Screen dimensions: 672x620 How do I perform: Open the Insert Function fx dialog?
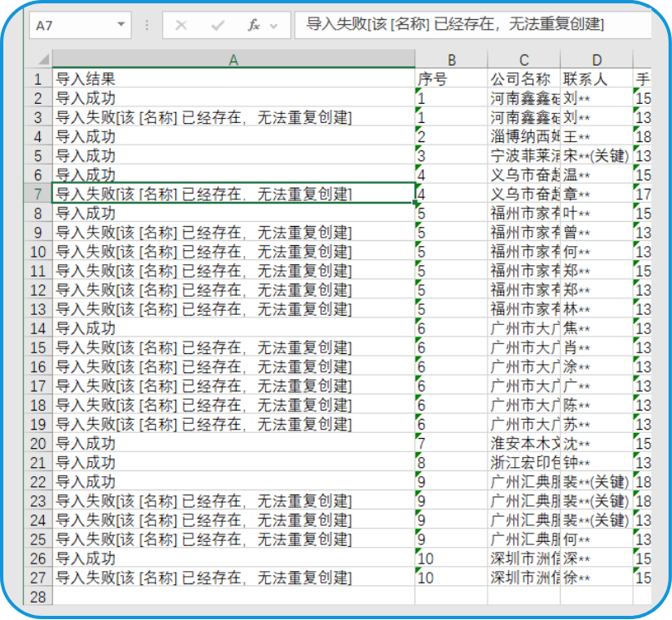254,26
